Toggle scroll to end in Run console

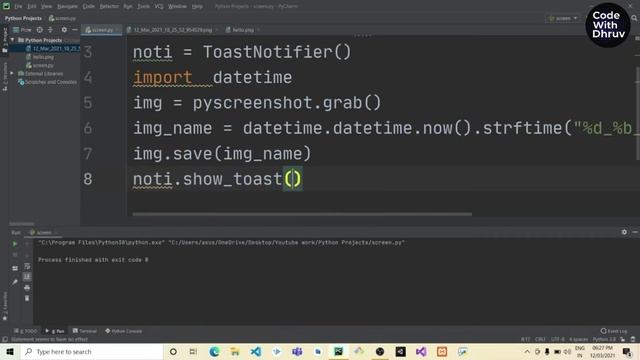pyautogui.click(x=27, y=277)
